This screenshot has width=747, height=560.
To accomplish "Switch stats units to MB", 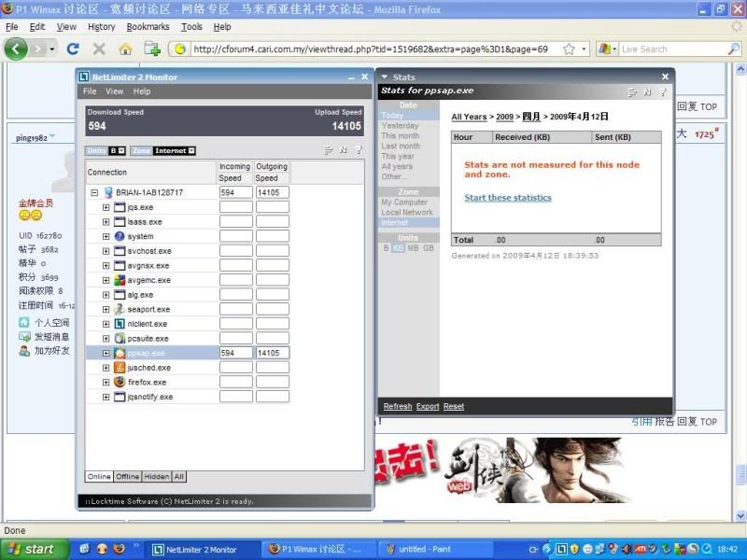I will click(413, 248).
